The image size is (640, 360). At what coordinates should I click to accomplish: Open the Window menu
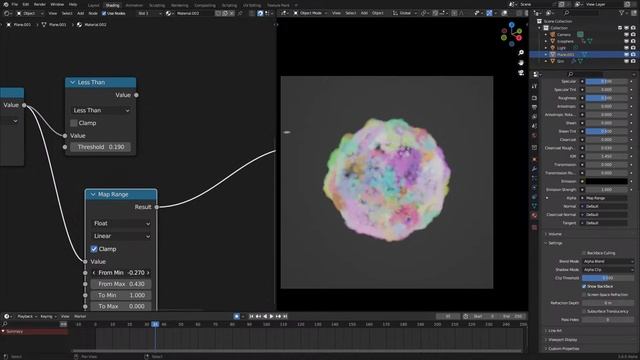57,4
